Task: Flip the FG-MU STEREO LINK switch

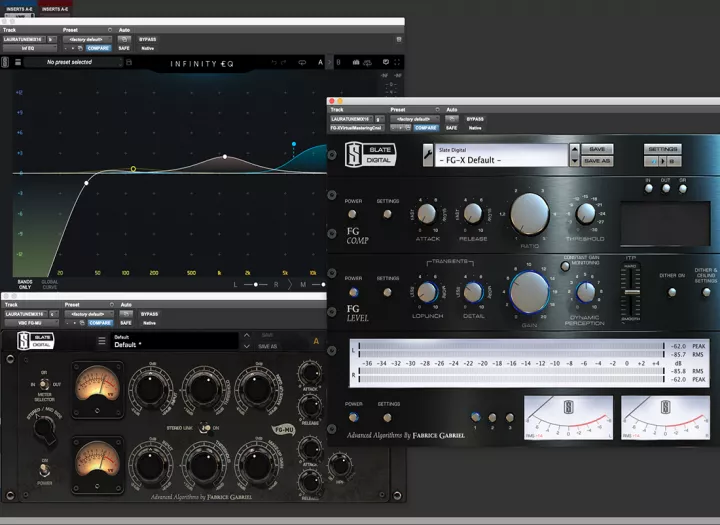Action: (205, 428)
